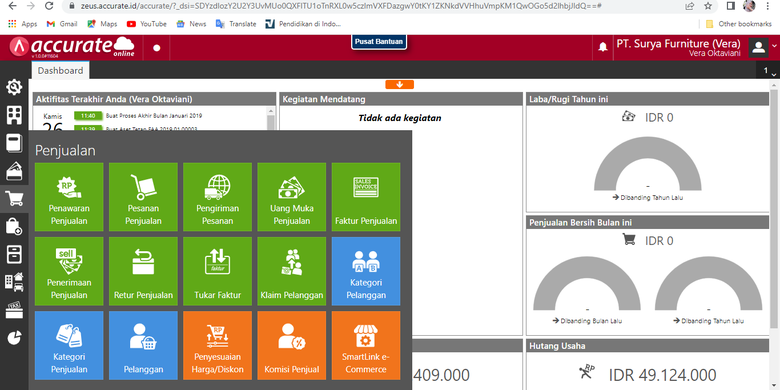Open the Apps bookmark shortcut
The width and height of the screenshot is (780, 390).
coord(23,24)
